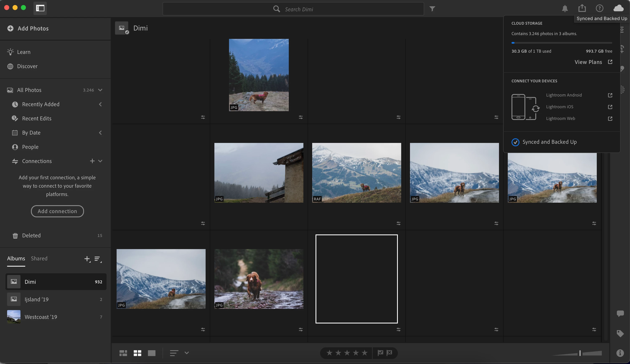
Task: Collapse the All Photos section chevron
Action: pyautogui.click(x=100, y=90)
